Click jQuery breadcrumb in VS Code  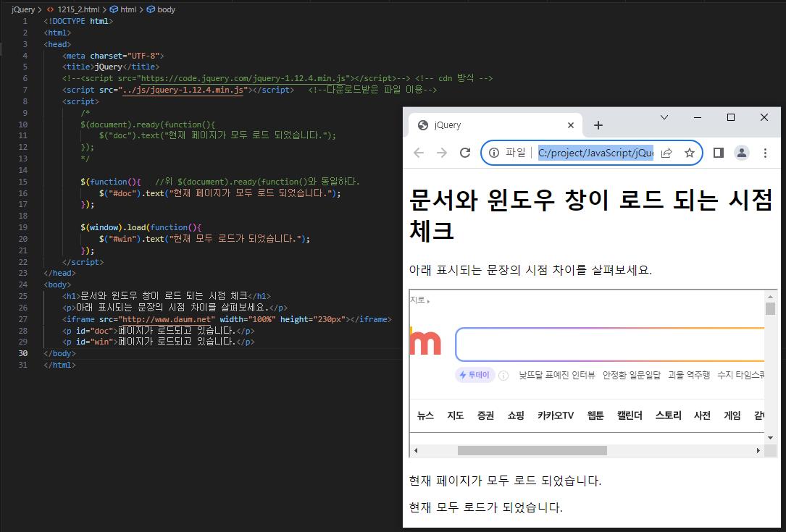pos(23,9)
